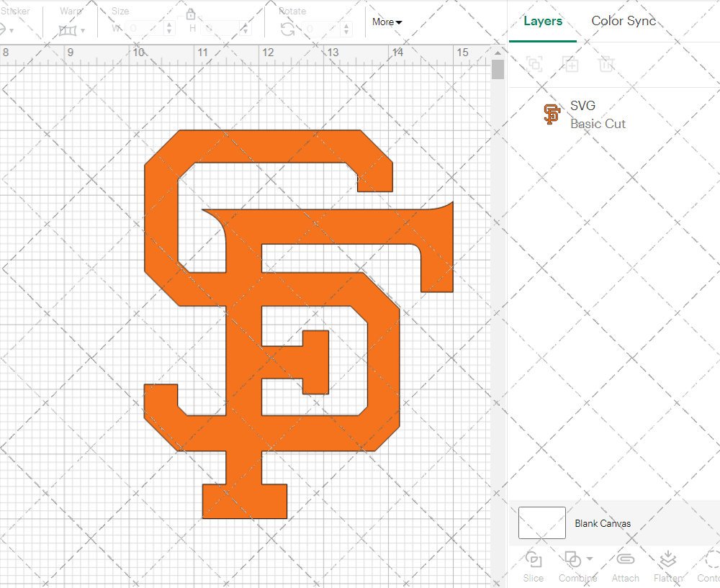Screen dimensions: 720x588
Task: Expand the Combine dropdown arrow
Action: click(590, 558)
